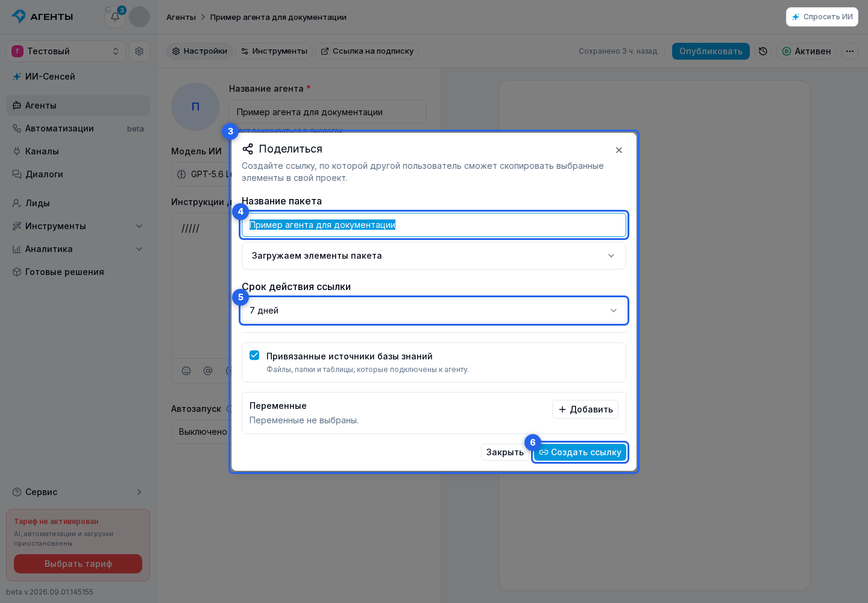Click the beta v.2026.09.01.145155 version text

point(49,592)
